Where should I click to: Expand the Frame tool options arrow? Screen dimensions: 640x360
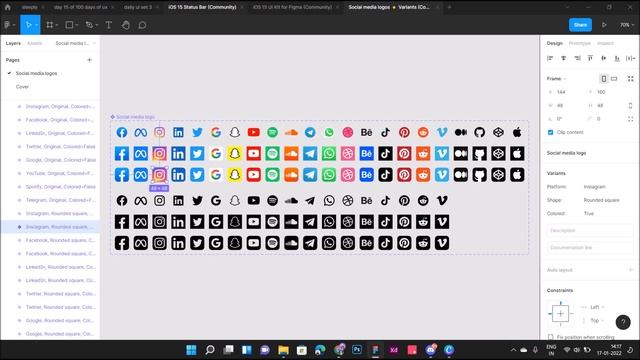pyautogui.click(x=56, y=25)
